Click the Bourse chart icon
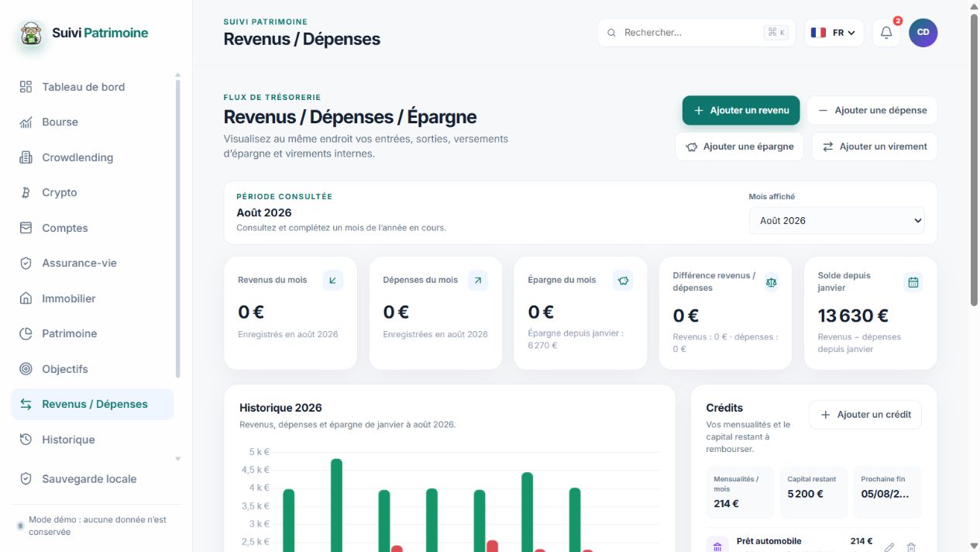The width and height of the screenshot is (980, 552). click(x=26, y=122)
